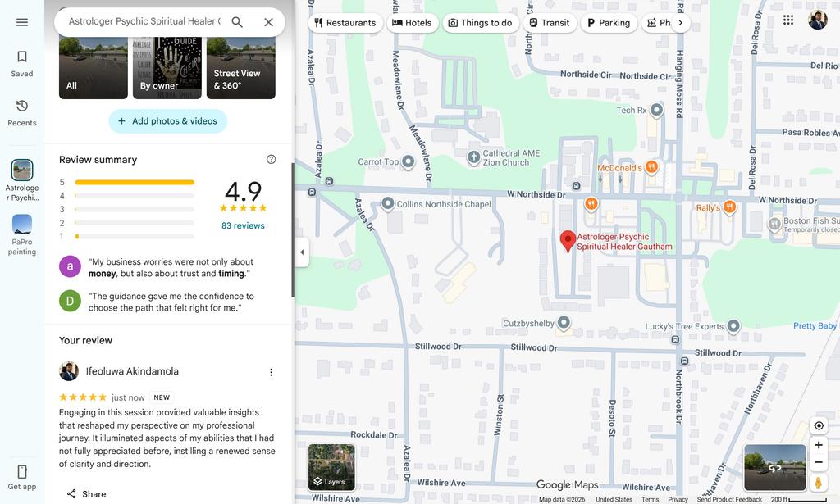Click the Street View pegman icon
Image resolution: width=840 pixels, height=504 pixels.
click(818, 482)
